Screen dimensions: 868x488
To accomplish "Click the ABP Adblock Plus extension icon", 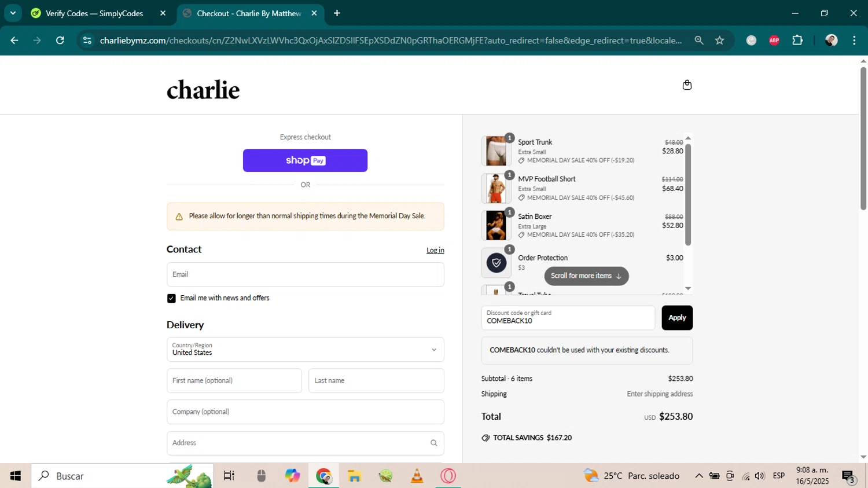I will 774,41.
